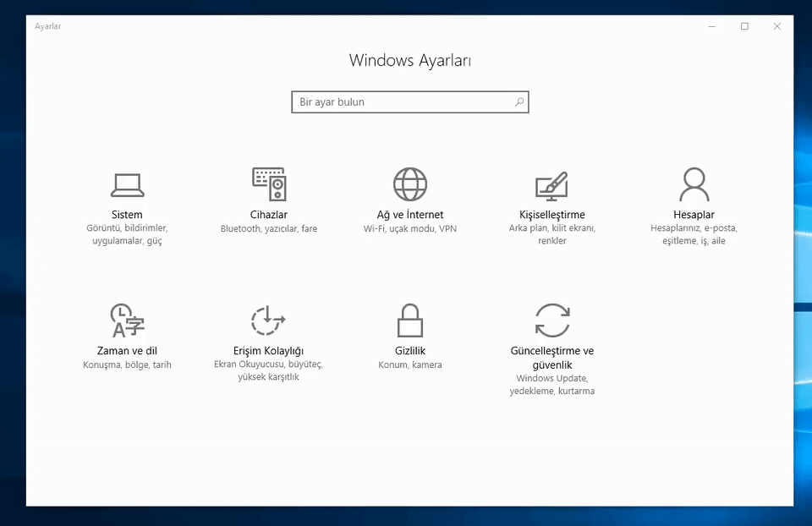The height and width of the screenshot is (526, 812).
Task: Open the Güncelleştirme ve güvenlik refresh arrows icon
Action: pos(551,321)
